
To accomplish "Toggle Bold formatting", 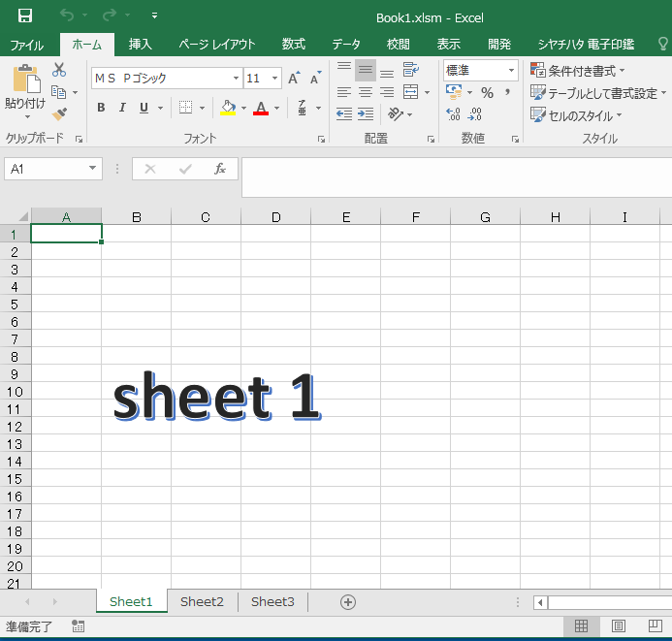I will (101, 108).
